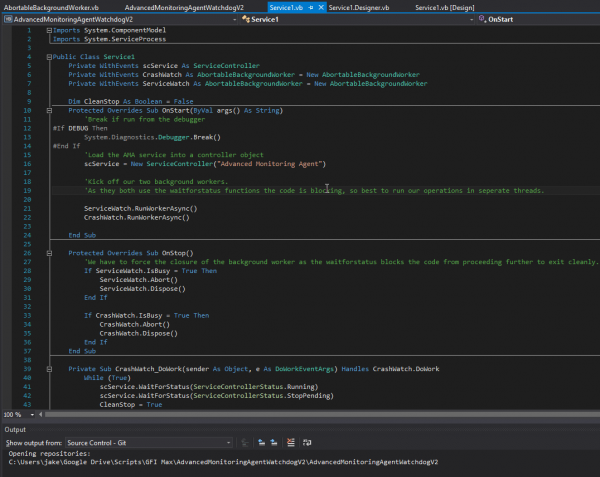
Task: Collapse the OnStop sub outline
Action: tap(50, 253)
